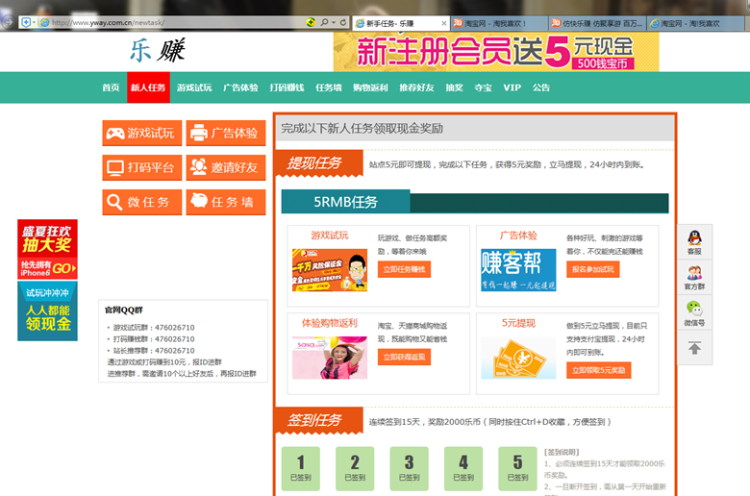Screen dimensions: 750x496
Task: Open the 游戏试玩 card thumbnail image
Action: pos(330,270)
